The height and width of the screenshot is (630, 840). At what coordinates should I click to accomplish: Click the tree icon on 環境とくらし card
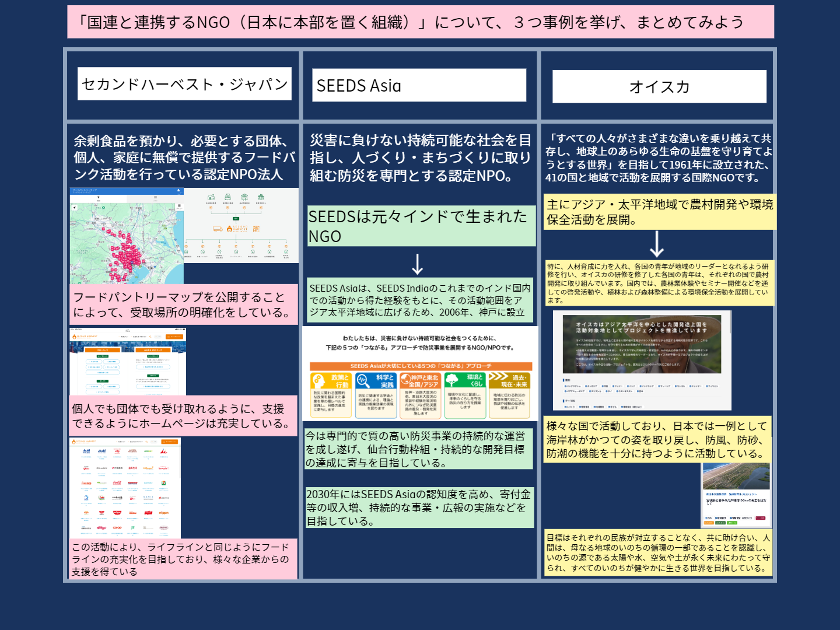pyautogui.click(x=452, y=381)
